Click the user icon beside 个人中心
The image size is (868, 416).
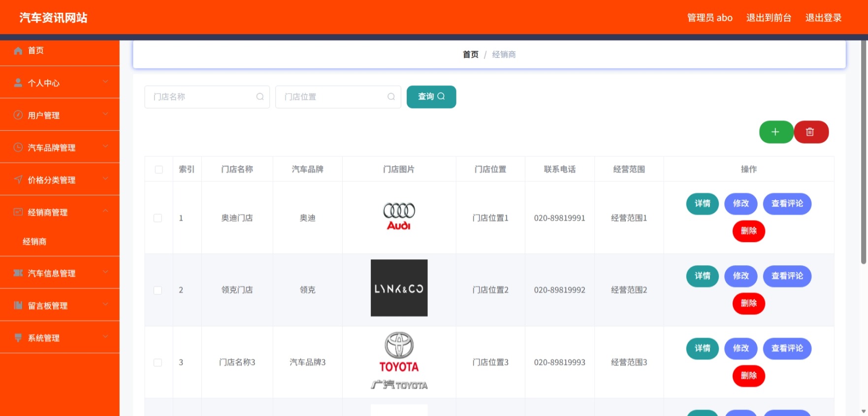click(18, 83)
